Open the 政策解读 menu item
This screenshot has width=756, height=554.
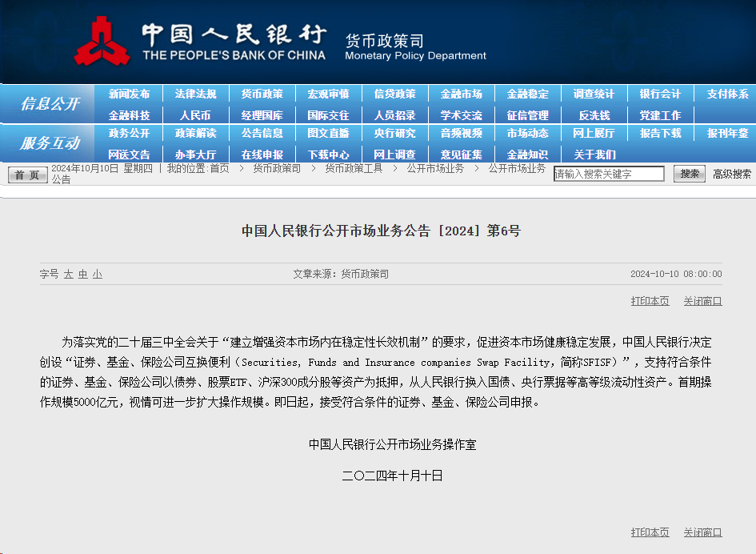click(x=196, y=133)
